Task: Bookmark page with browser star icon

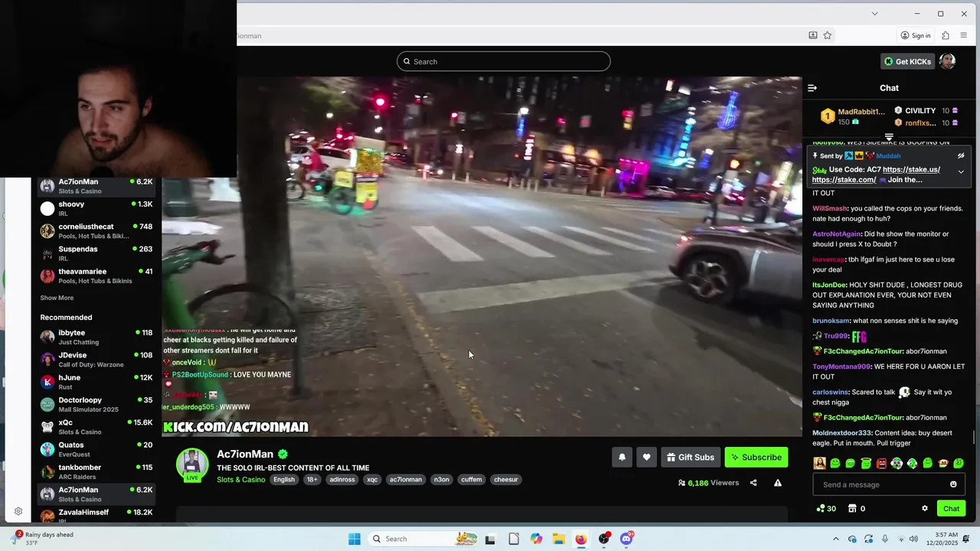Action: click(x=827, y=35)
